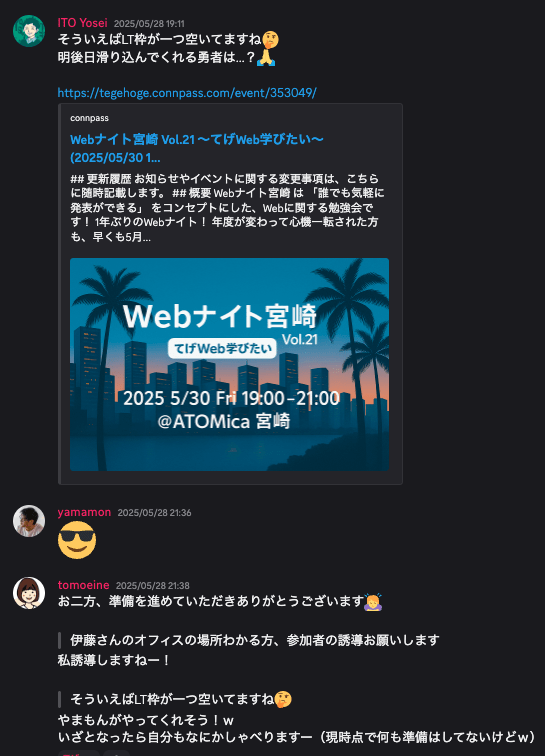Image resolution: width=545 pixels, height=756 pixels.
Task: Enlarge the Webナイト宮崎 event banner image
Action: pyautogui.click(x=230, y=364)
